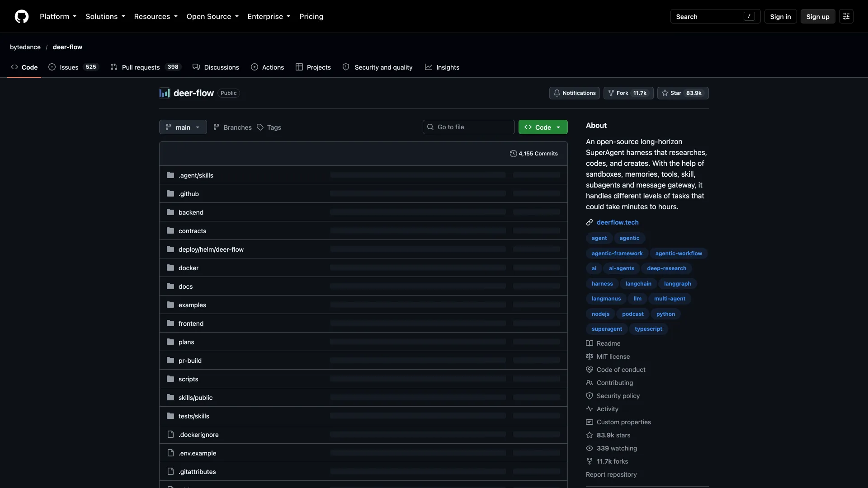Go to the Discussions tab
The image size is (868, 488).
(x=216, y=67)
